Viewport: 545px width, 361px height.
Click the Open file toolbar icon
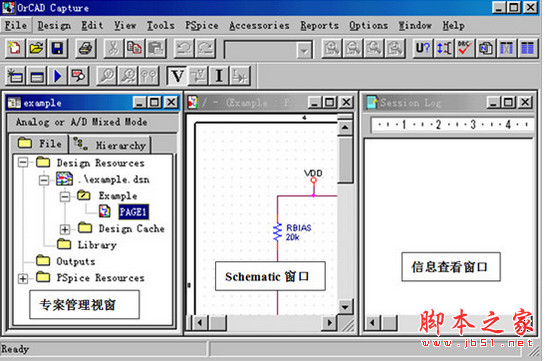point(36,48)
